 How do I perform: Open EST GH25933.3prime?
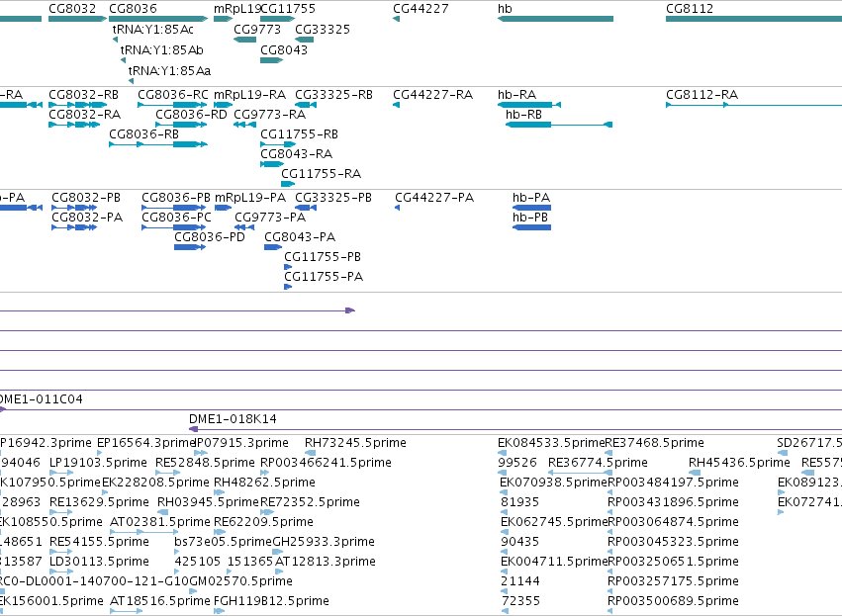point(278,552)
